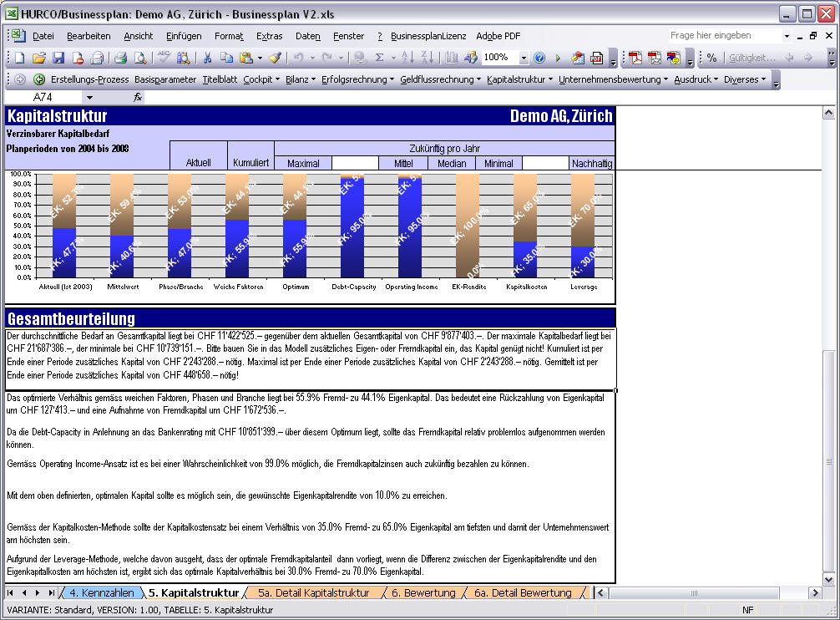This screenshot has width=840, height=620.
Task: Print with the printer icon
Action: [120, 58]
